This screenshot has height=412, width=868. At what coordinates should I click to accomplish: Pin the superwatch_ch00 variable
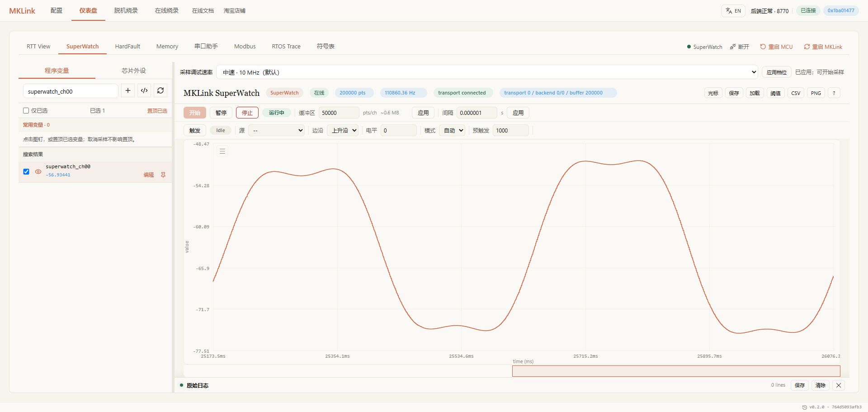163,175
